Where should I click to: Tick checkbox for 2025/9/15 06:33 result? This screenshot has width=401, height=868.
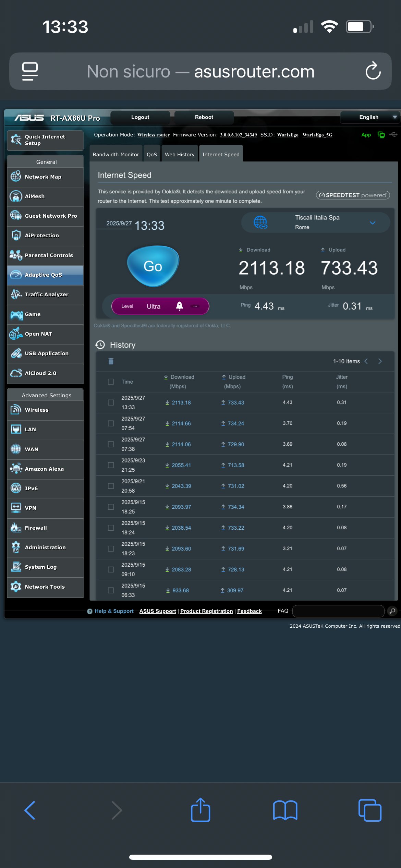[111, 590]
